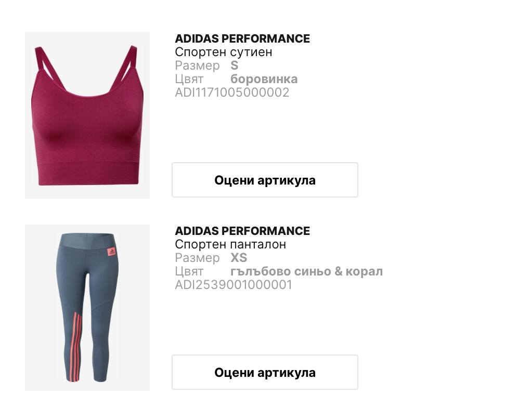The width and height of the screenshot is (519, 420).
Task: Click the Спортен панталон product title
Action: point(230,244)
